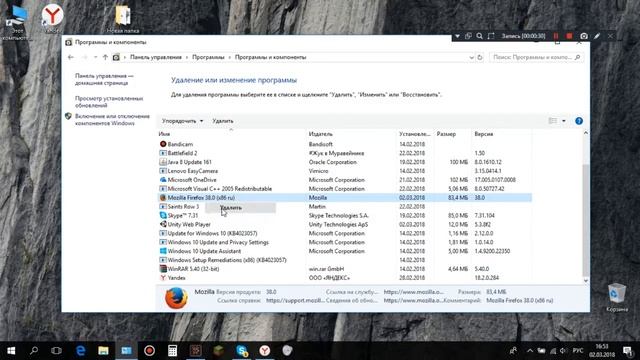Click the Bandicam magnifier icon
Viewport: 640px width, 360px height.
480,36
